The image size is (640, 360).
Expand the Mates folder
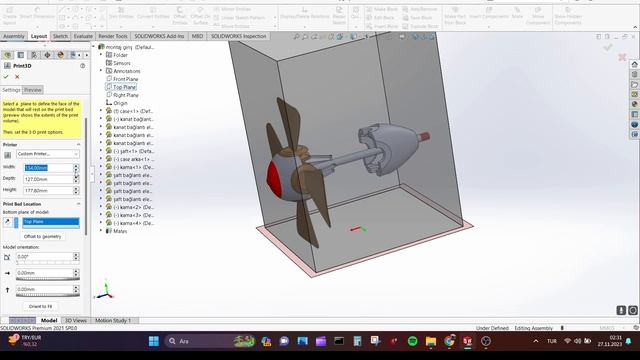click(x=101, y=231)
